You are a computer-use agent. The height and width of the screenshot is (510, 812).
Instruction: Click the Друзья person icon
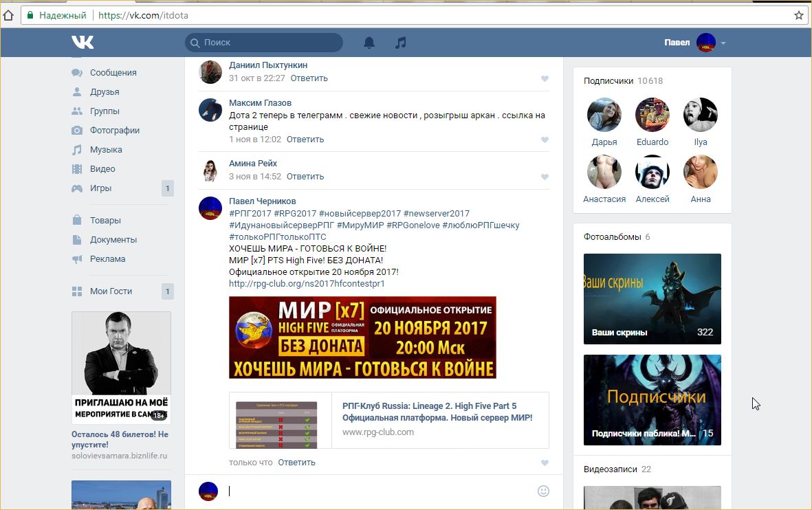[77, 91]
